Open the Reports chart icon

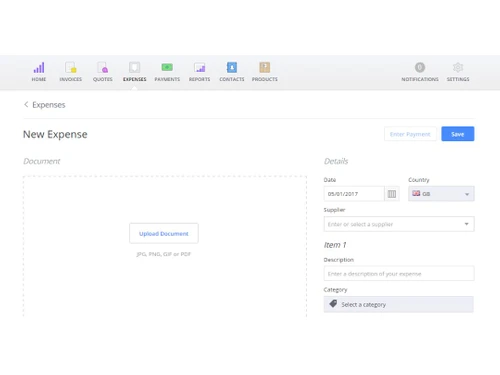[x=199, y=68]
